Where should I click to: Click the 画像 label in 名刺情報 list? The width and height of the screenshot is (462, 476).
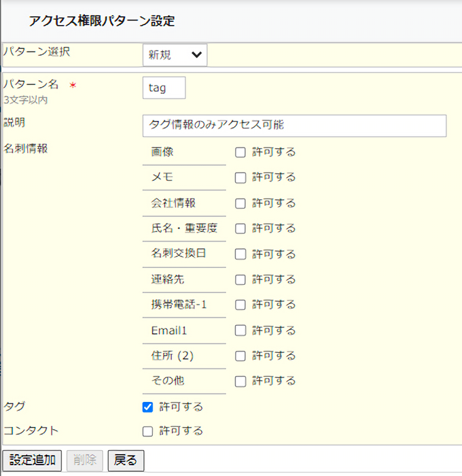pyautogui.click(x=162, y=152)
